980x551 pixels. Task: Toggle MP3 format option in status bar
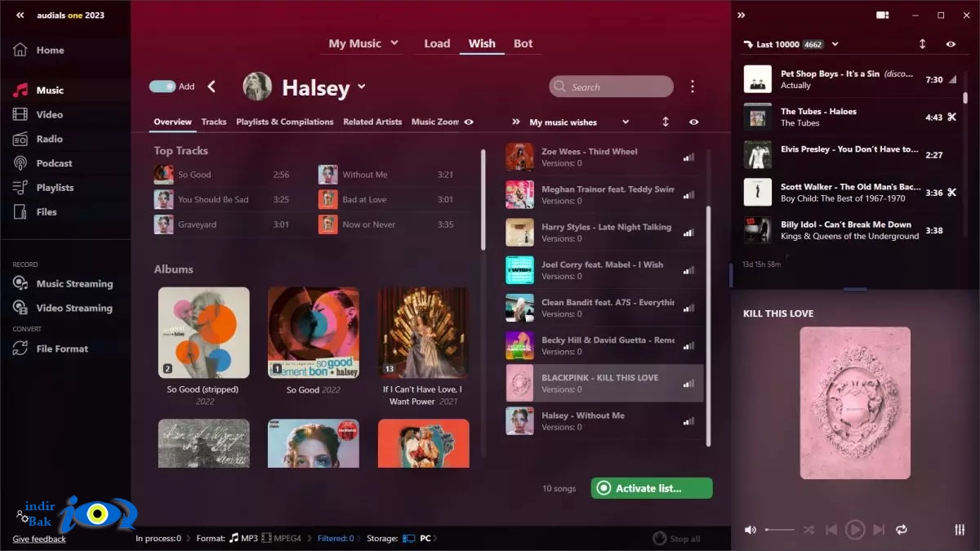click(x=243, y=538)
